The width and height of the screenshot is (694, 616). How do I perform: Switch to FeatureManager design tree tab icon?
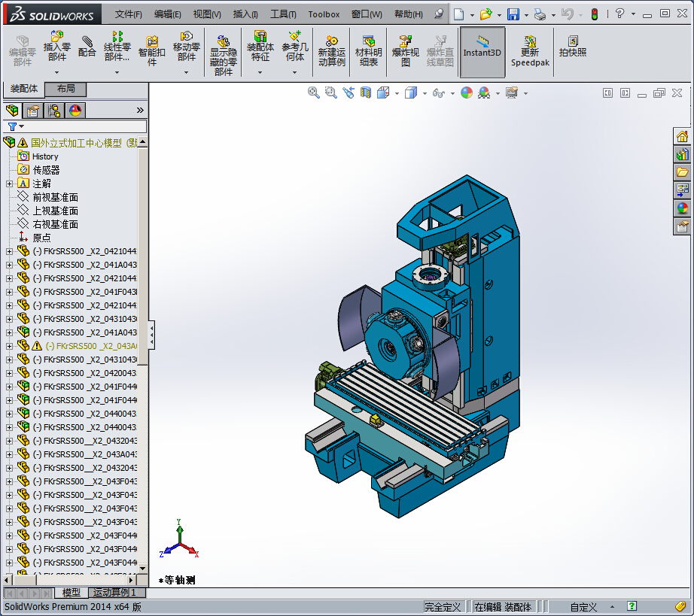tap(12, 110)
